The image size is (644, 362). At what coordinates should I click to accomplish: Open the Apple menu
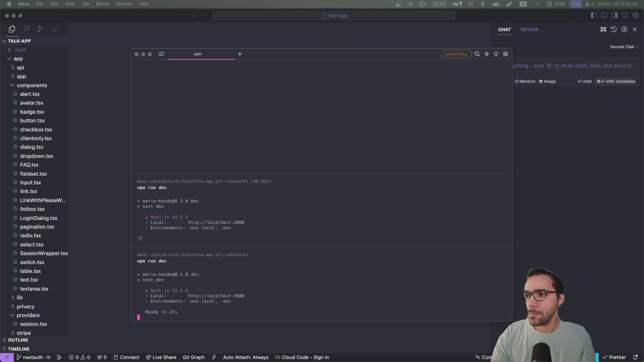(9, 4)
